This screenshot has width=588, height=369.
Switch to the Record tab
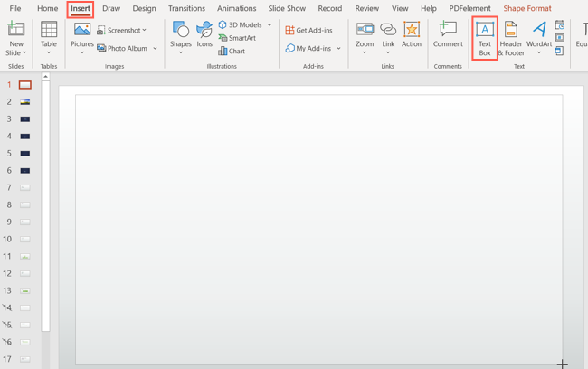coord(330,8)
